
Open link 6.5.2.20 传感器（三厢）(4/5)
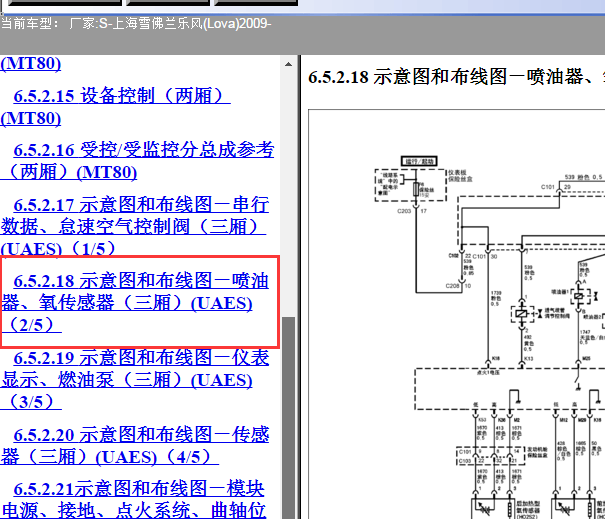(134, 446)
